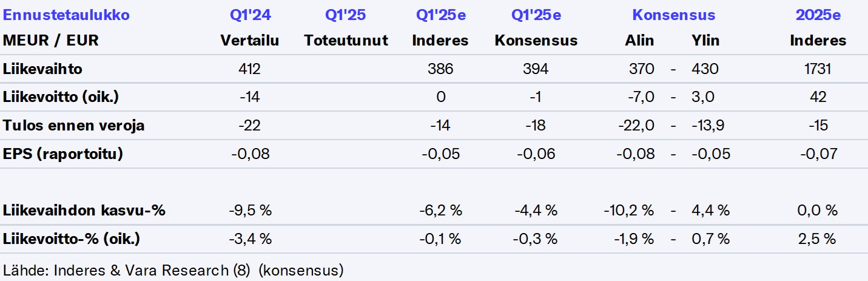Click the Konsensus range column header

pos(673,15)
